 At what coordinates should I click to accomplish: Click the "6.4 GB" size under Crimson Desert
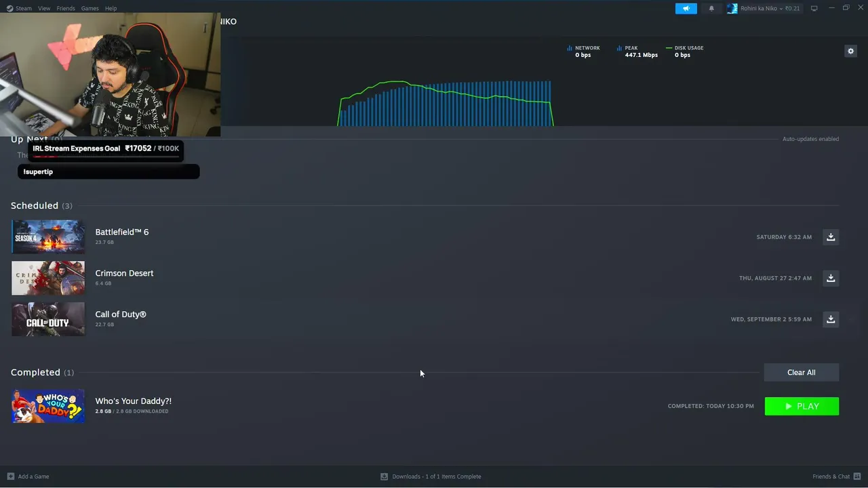103,283
